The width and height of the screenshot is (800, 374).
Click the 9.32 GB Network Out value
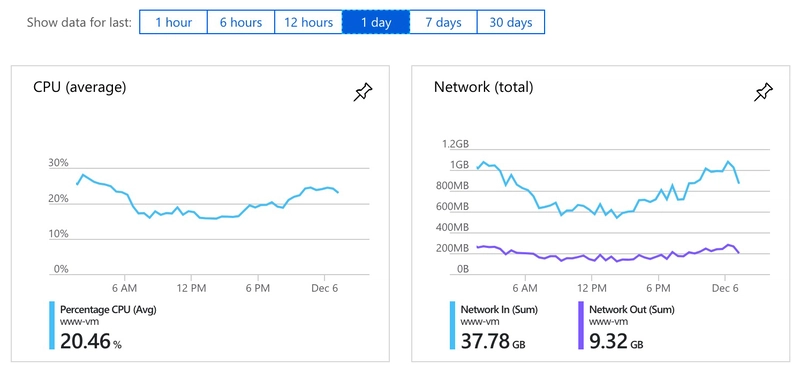pos(616,341)
